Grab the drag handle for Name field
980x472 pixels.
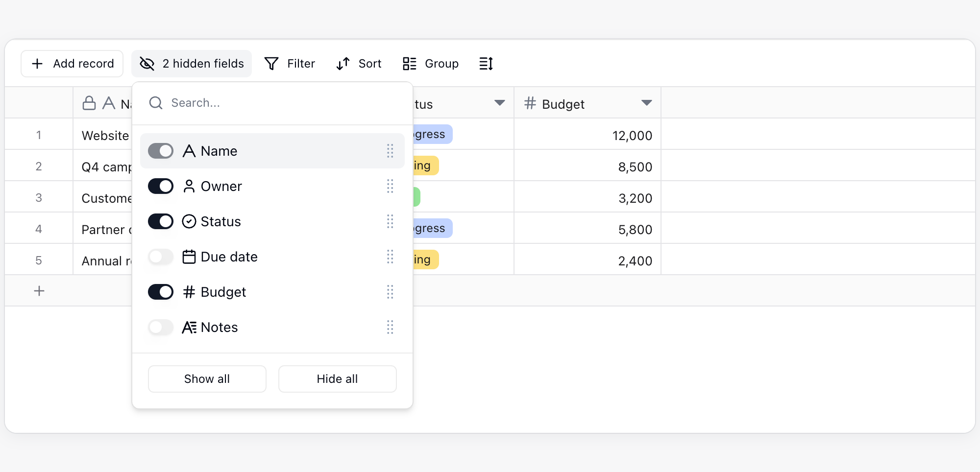pyautogui.click(x=390, y=151)
